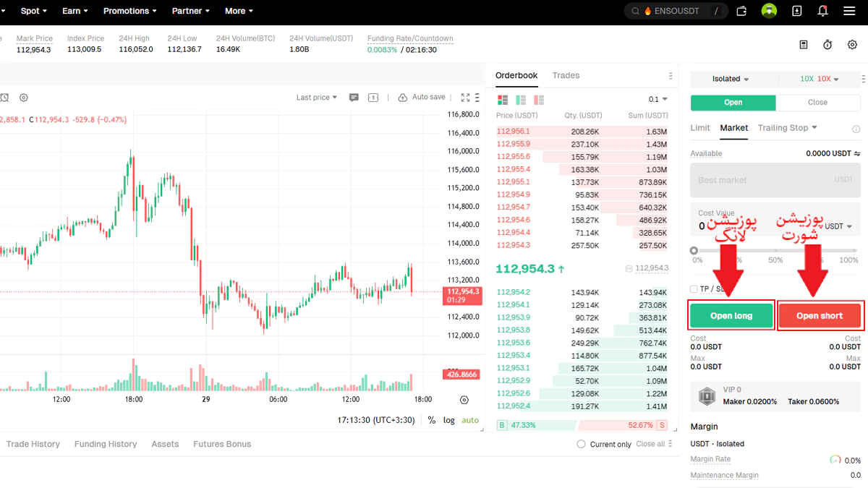Expand the Isolated margin mode dropdown
868x488 pixels.
click(731, 79)
